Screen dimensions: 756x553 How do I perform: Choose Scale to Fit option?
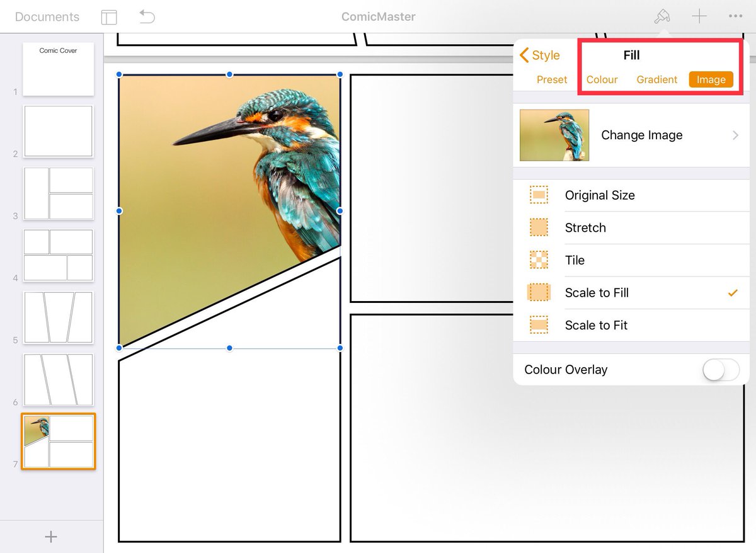631,325
